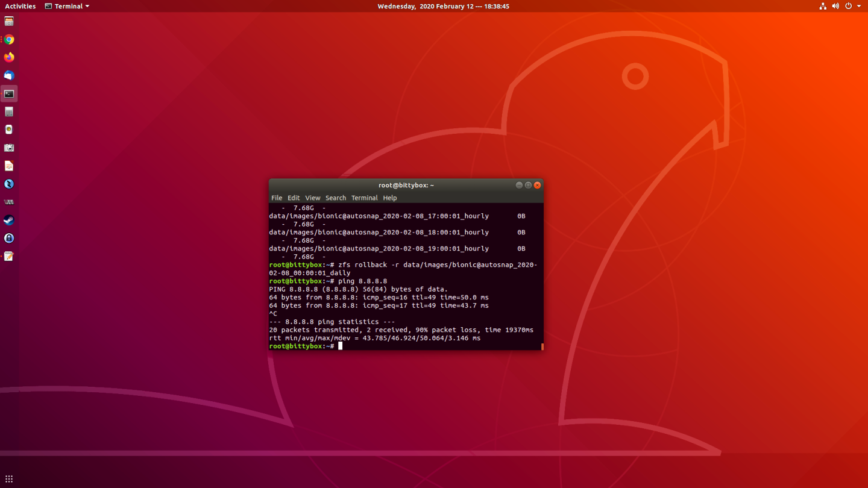Click the terminal scrollbar handle
Screen dimensions: 868x488
point(541,347)
